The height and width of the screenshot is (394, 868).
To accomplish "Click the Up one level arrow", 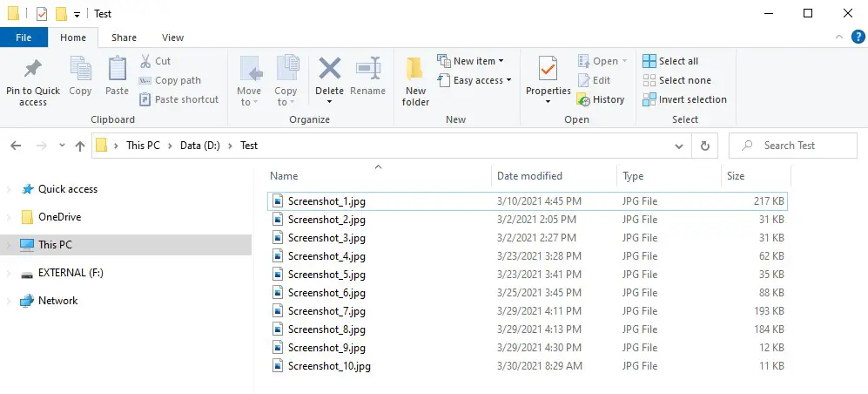I will (x=80, y=146).
